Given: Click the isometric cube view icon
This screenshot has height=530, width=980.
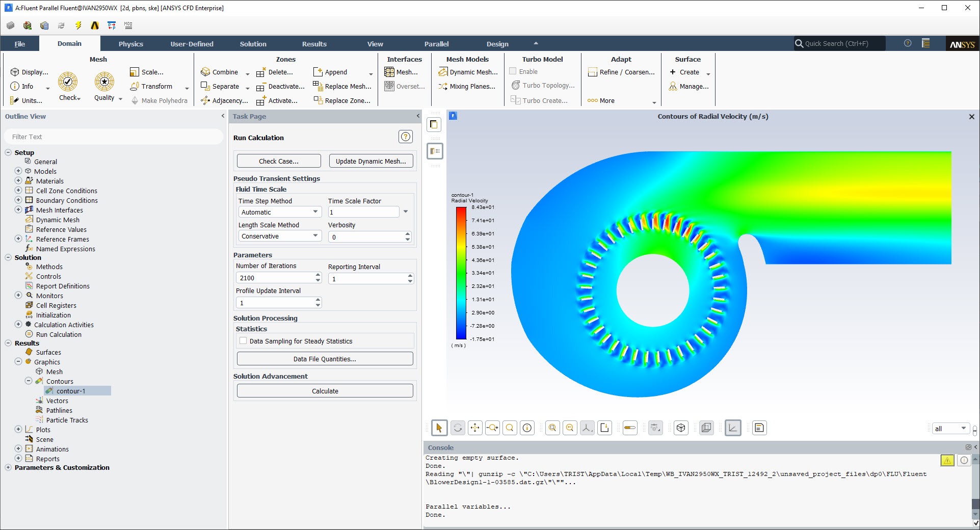Looking at the screenshot, I should (681, 428).
